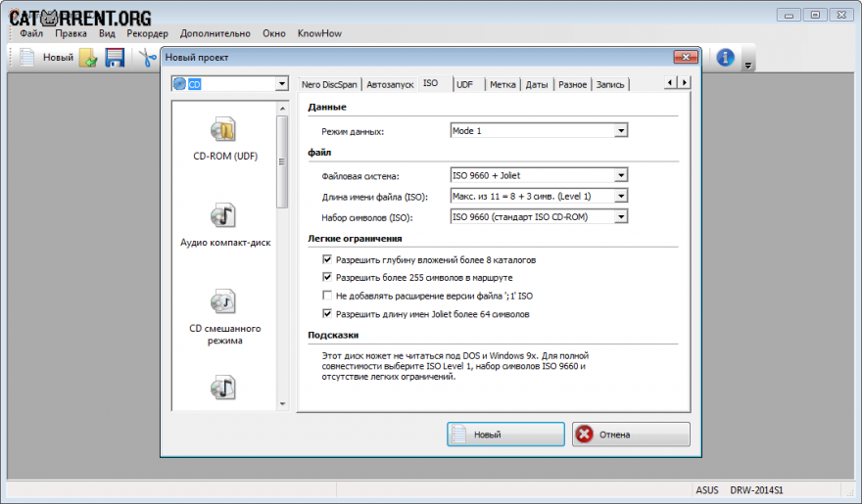The image size is (862, 504).
Task: Open the KnowHow menu
Action: coord(319,33)
